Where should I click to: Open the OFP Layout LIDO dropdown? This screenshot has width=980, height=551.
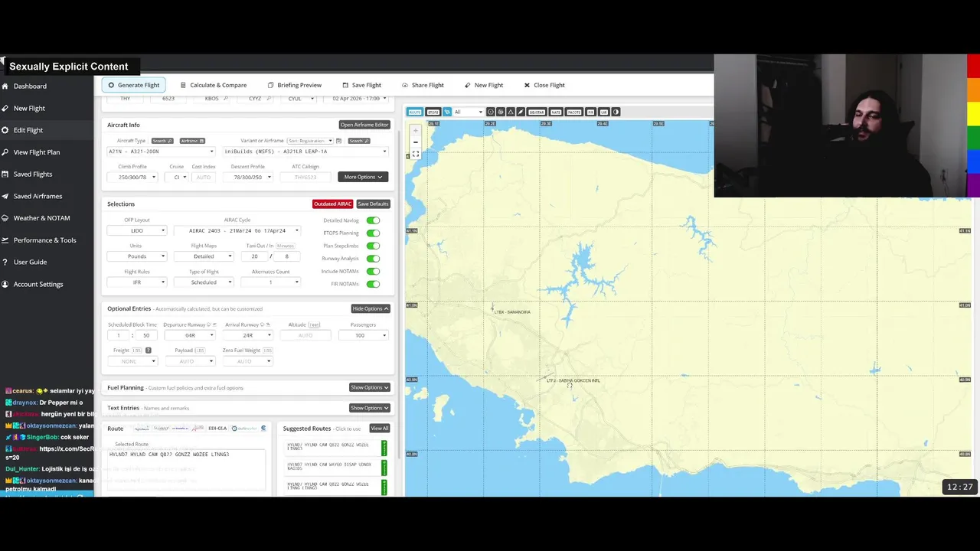pyautogui.click(x=137, y=230)
